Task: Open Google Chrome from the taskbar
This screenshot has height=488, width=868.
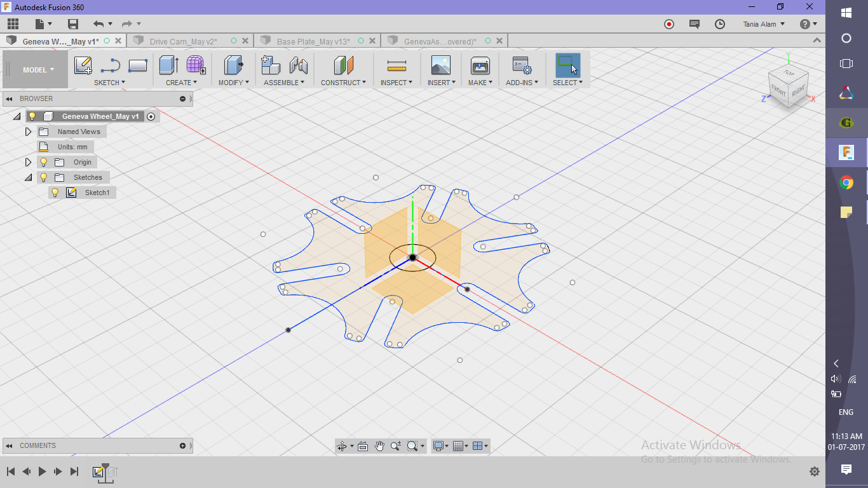Action: (x=846, y=183)
